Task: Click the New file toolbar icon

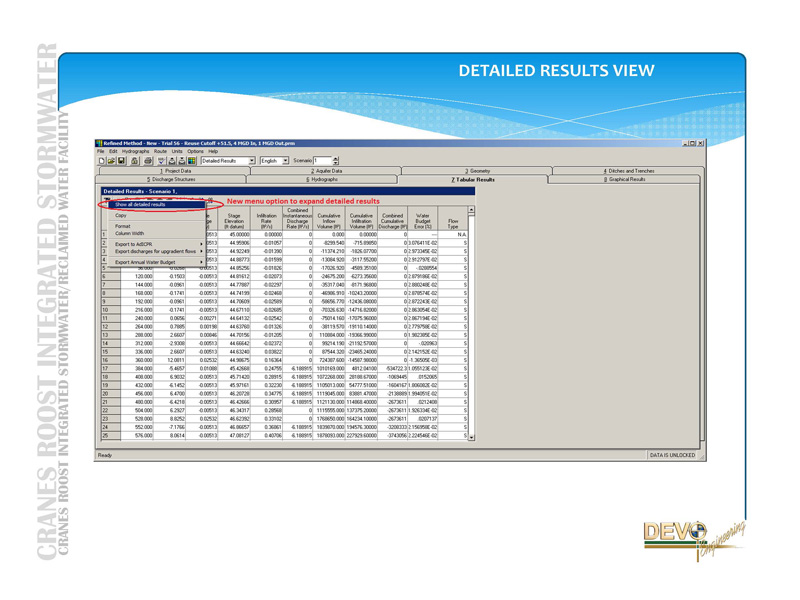Action: coord(102,161)
